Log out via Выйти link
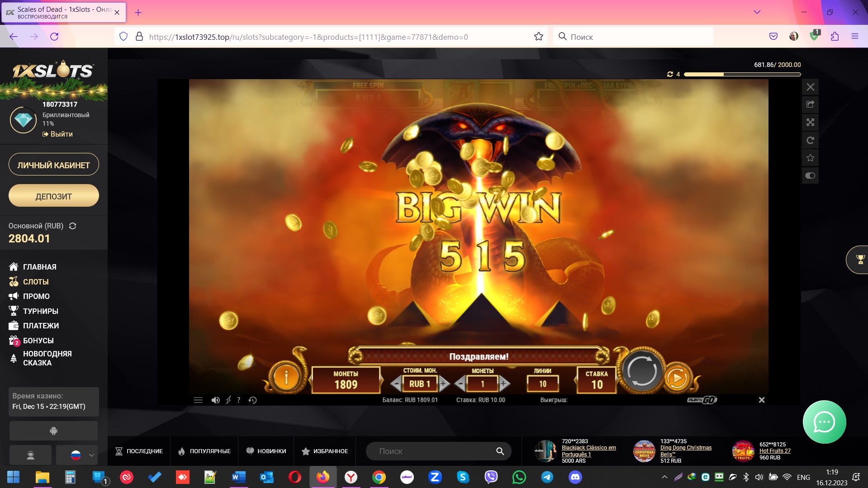 click(57, 134)
